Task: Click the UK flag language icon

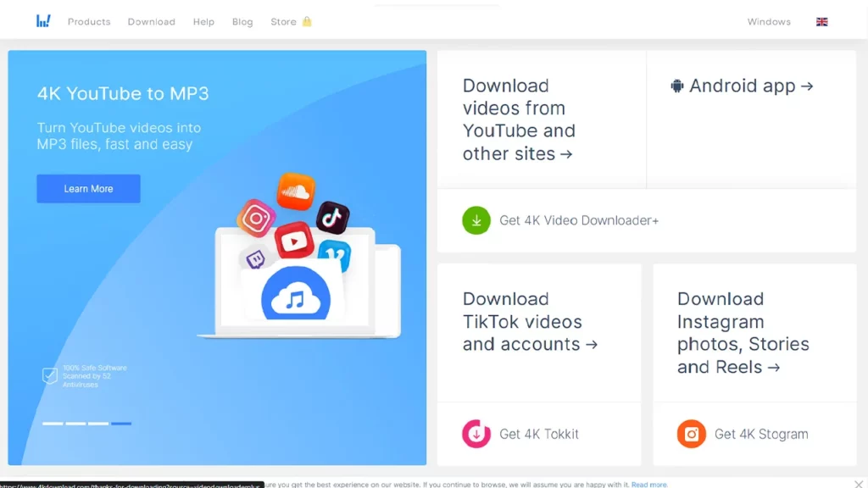Action: coord(821,22)
